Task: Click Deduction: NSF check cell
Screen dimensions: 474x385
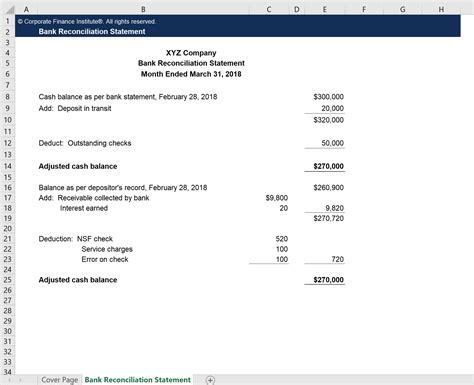Action: [76, 239]
